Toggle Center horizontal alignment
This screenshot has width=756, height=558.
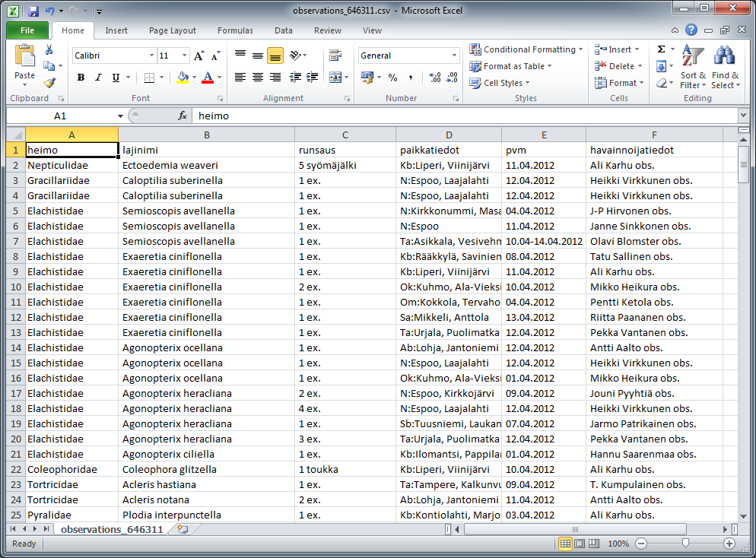[258, 77]
